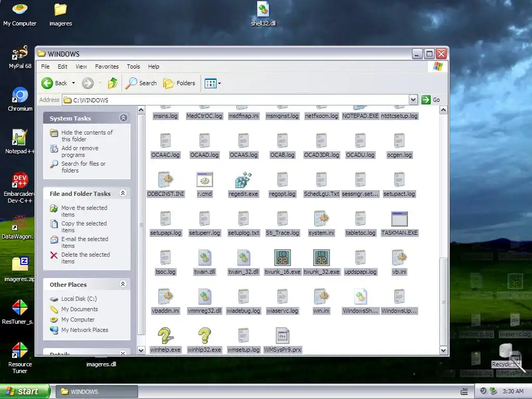The width and height of the screenshot is (532, 399).
Task: Open the Back history dropdown arrow
Action: click(x=73, y=83)
